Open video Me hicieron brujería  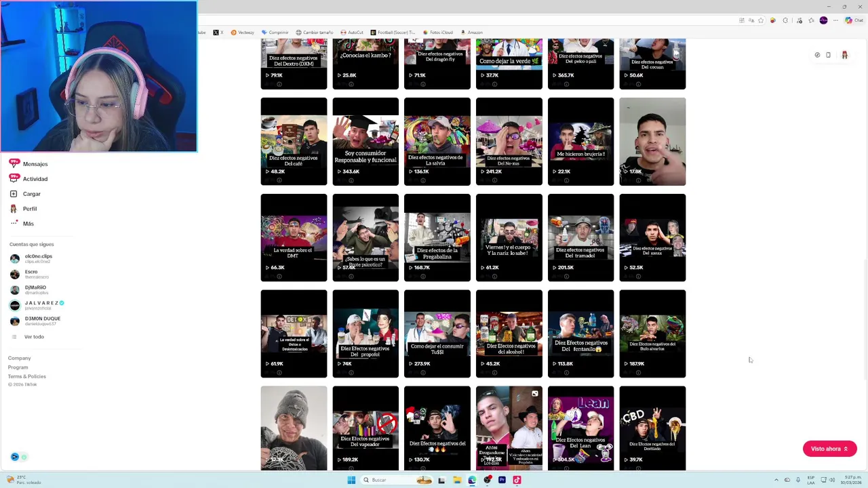point(580,141)
